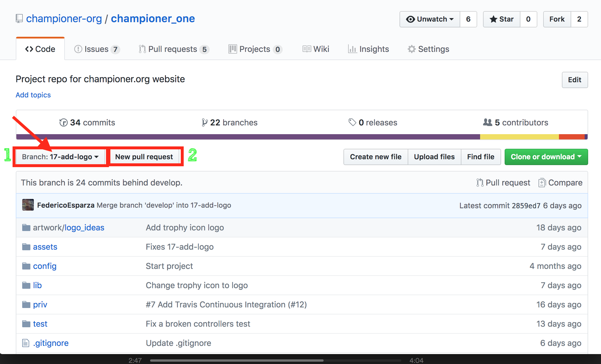601x364 pixels.
Task: Open the Wiki tab
Action: click(x=316, y=49)
